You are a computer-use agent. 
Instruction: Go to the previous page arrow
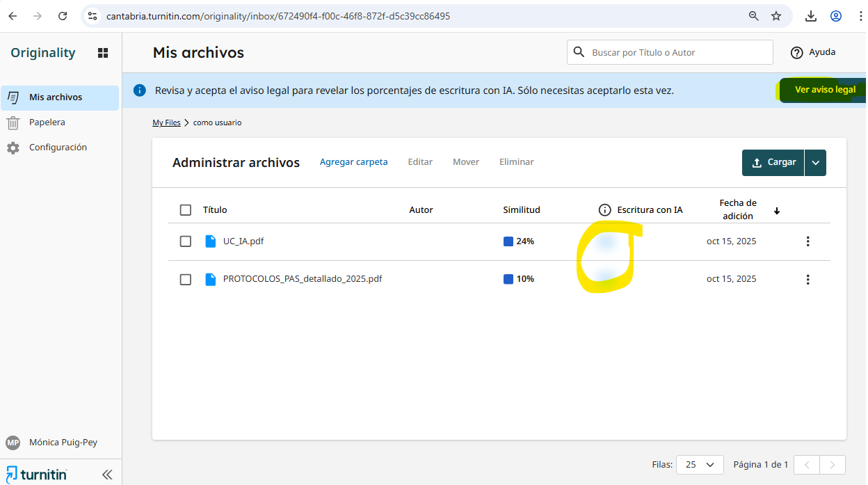[807, 464]
